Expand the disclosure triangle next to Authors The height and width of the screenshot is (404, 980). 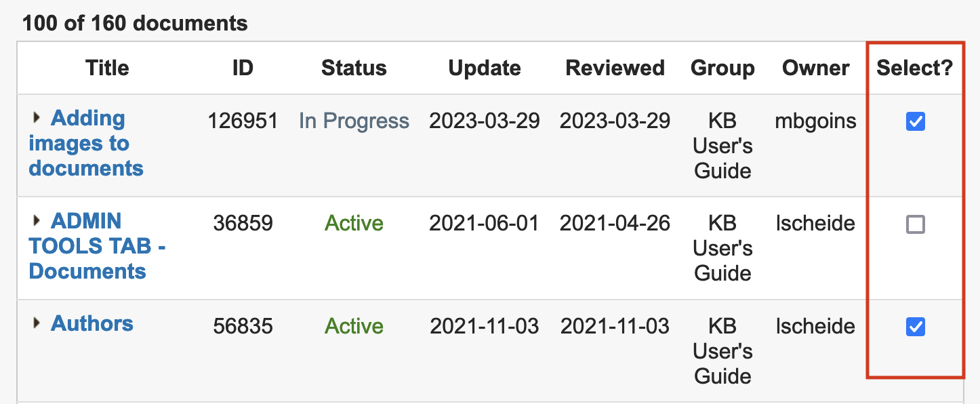37,323
